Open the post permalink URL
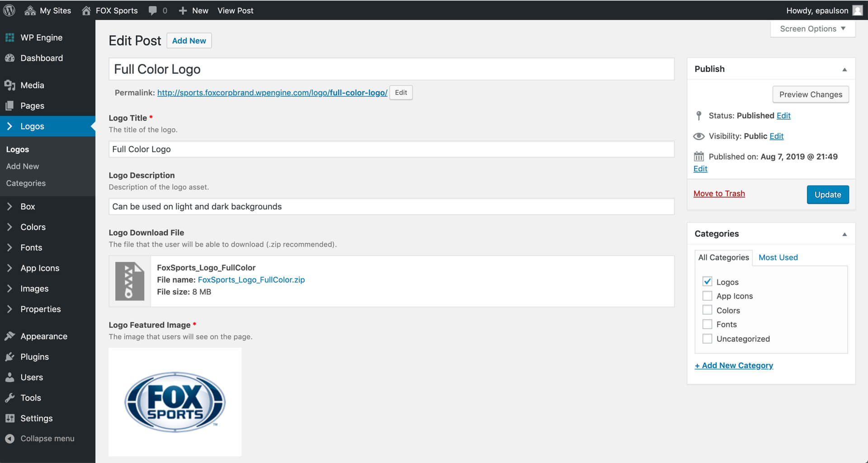This screenshot has width=868, height=463. pos(272,93)
